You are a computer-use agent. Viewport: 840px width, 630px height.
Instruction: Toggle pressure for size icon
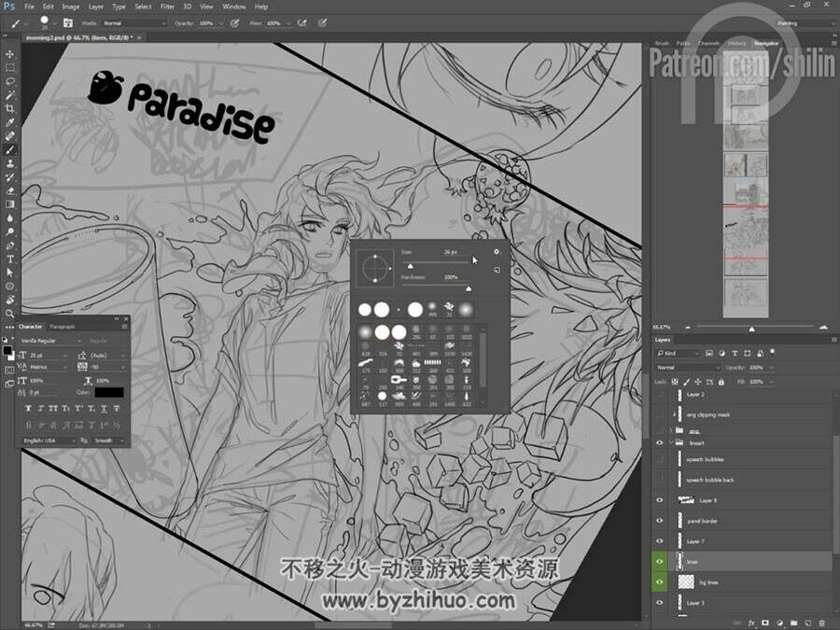point(323,23)
